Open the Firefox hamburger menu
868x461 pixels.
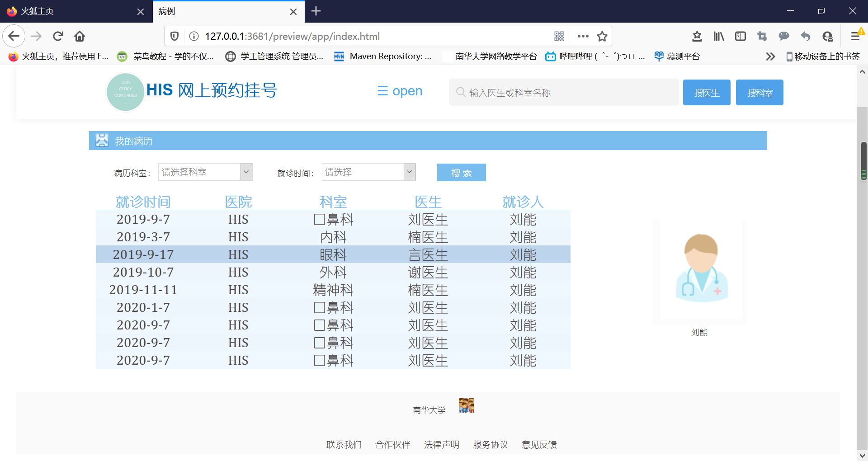click(x=855, y=36)
